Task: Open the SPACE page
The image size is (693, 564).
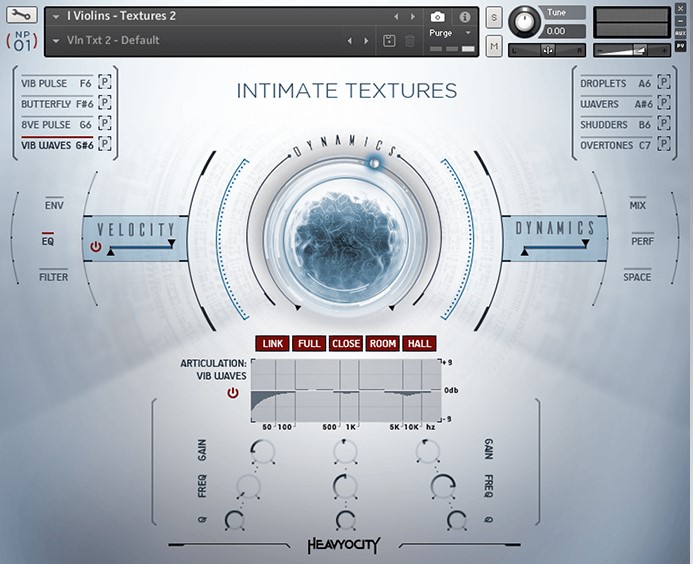Action: [637, 277]
